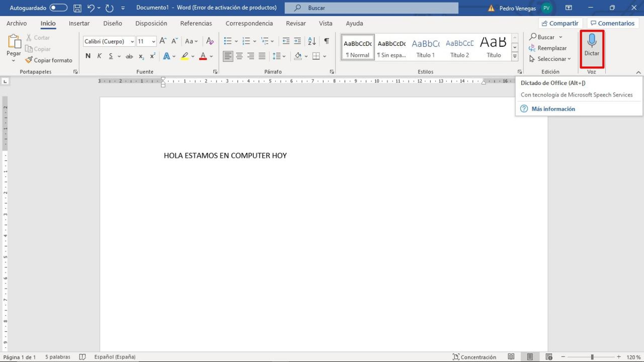Apply subscript formatting
This screenshot has height=362, width=644.
pos(141,56)
